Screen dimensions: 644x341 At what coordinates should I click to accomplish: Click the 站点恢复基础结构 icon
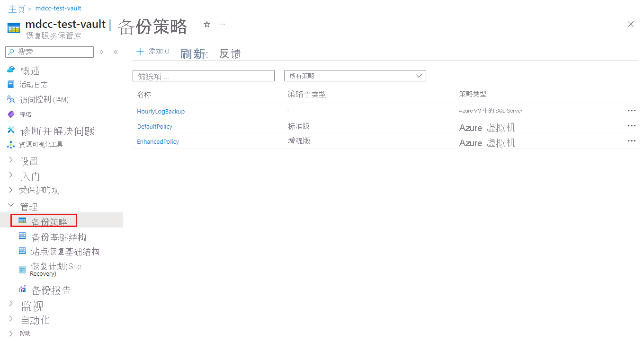click(22, 251)
